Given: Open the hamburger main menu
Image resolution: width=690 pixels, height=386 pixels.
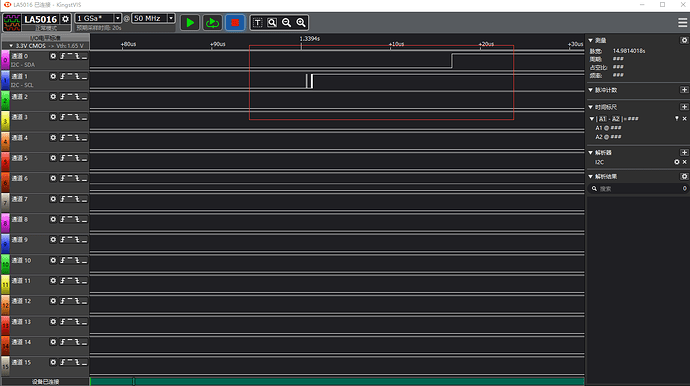Looking at the screenshot, I should [682, 22].
